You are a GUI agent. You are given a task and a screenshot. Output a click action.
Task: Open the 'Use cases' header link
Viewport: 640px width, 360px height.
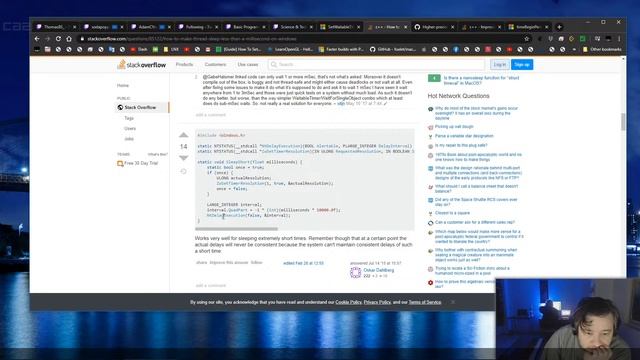point(248,64)
